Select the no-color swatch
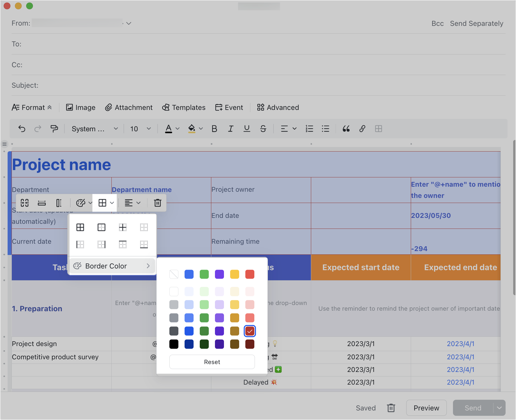Screen dimensions: 516x420 point(174,274)
